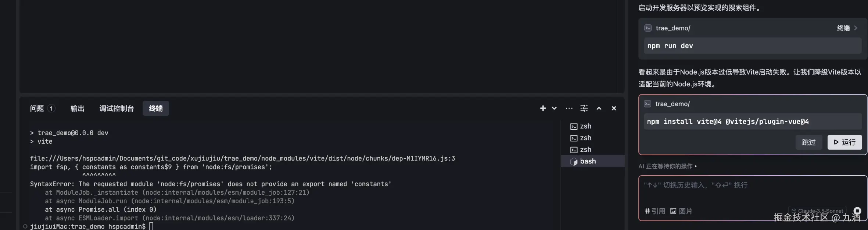Click the 图片 image attach icon
Viewport: 868px width, 230px height.
pos(681,211)
